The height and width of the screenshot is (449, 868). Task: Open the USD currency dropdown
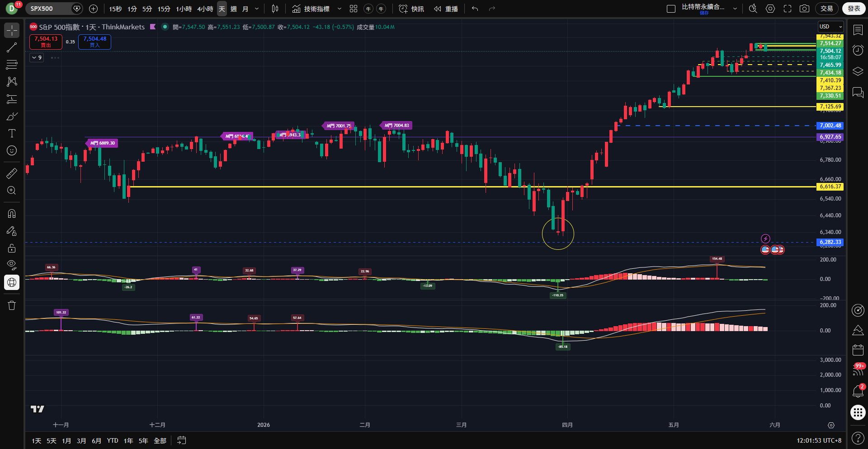pos(831,27)
